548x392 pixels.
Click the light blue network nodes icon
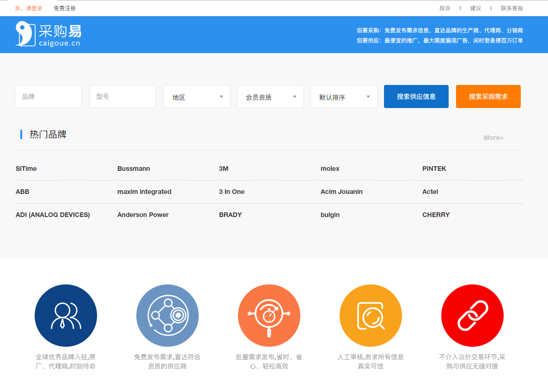click(167, 315)
